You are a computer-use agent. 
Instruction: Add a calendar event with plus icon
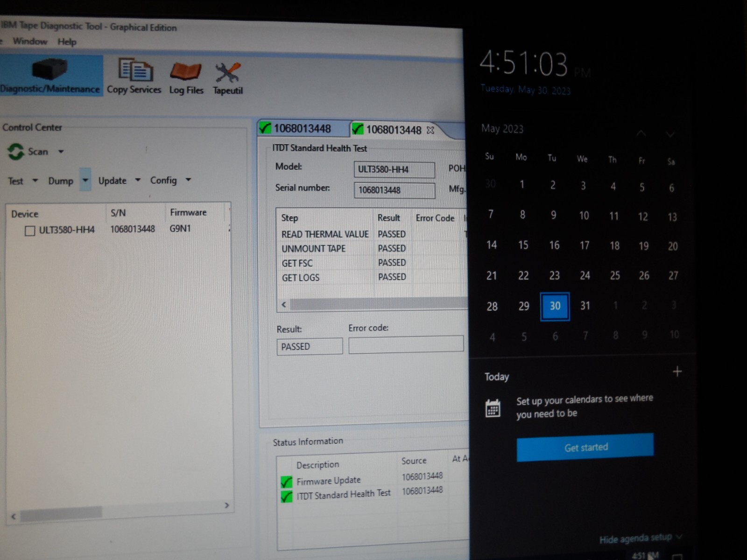coord(677,372)
